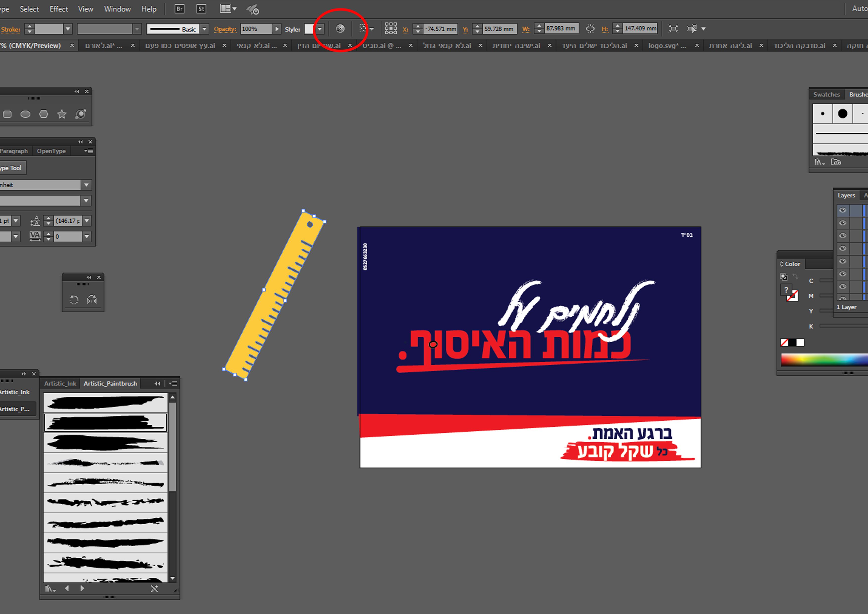The height and width of the screenshot is (614, 868).
Task: Open the View menu
Action: coord(85,9)
